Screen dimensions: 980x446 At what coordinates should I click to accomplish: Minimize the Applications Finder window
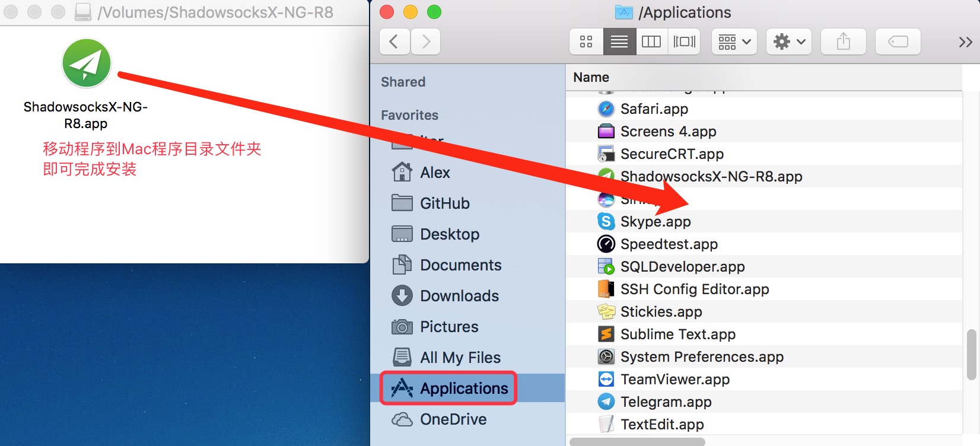click(411, 12)
